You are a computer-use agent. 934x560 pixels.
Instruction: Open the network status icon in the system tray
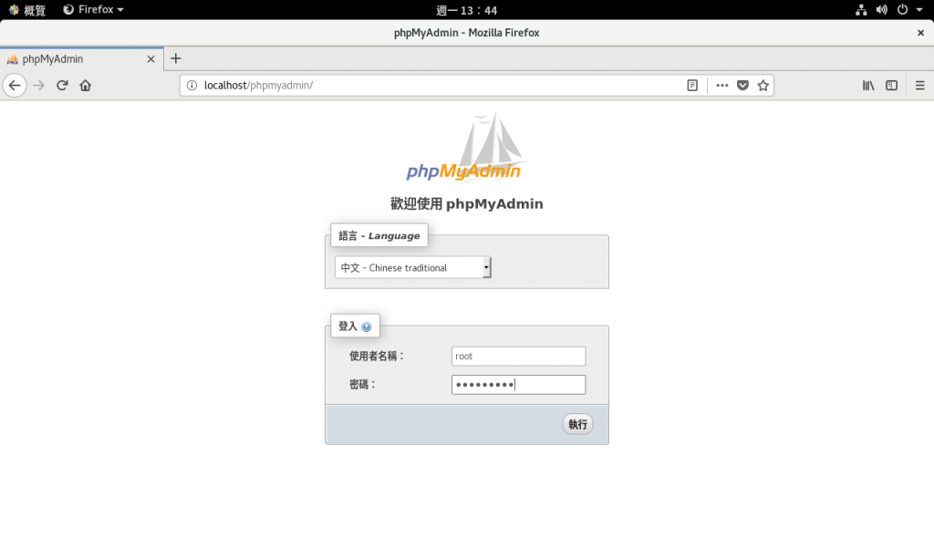point(861,9)
